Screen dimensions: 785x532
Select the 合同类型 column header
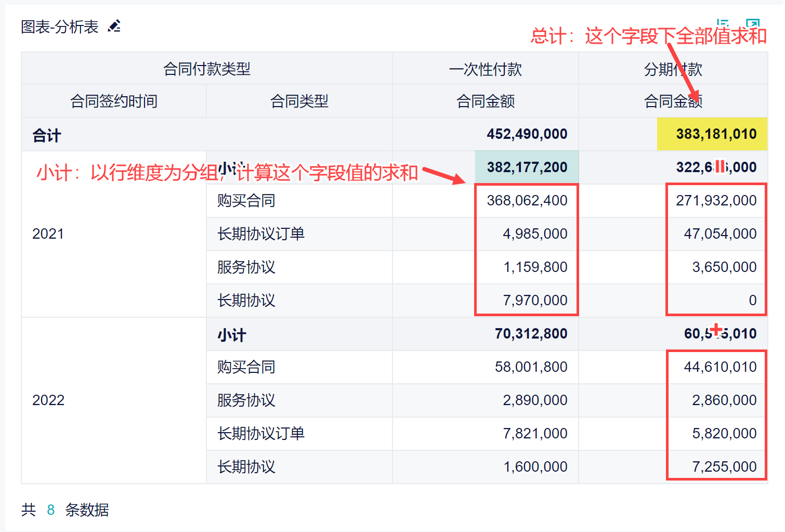pyautogui.click(x=299, y=101)
